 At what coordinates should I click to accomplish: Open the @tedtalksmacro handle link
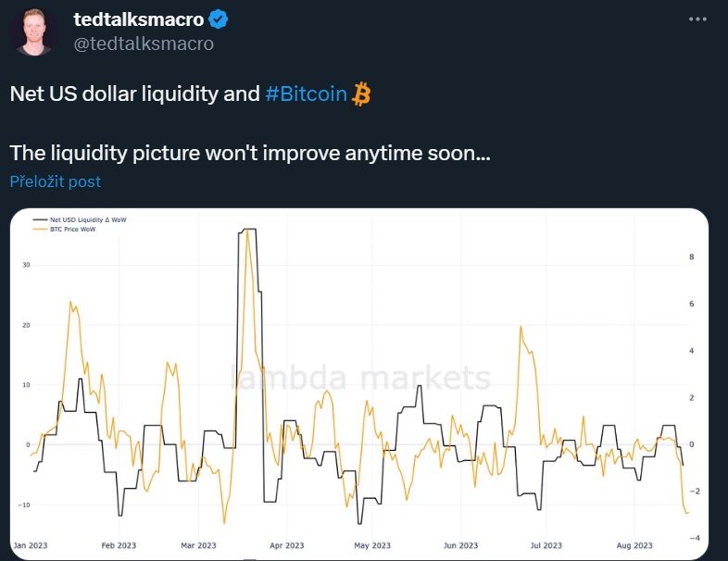(x=144, y=44)
